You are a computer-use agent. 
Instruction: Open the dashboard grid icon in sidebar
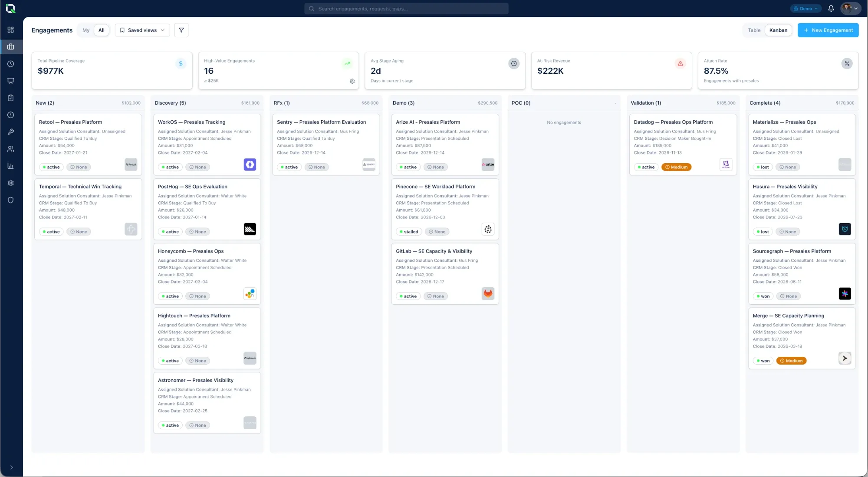click(11, 30)
